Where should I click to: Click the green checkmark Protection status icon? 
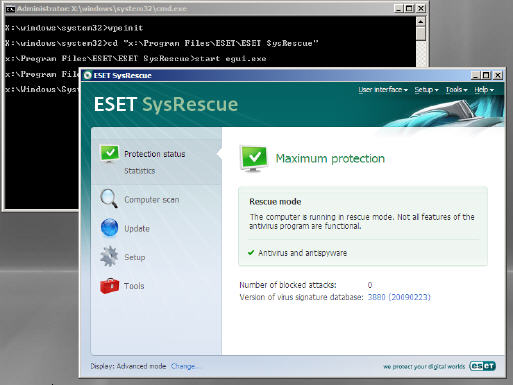109,153
